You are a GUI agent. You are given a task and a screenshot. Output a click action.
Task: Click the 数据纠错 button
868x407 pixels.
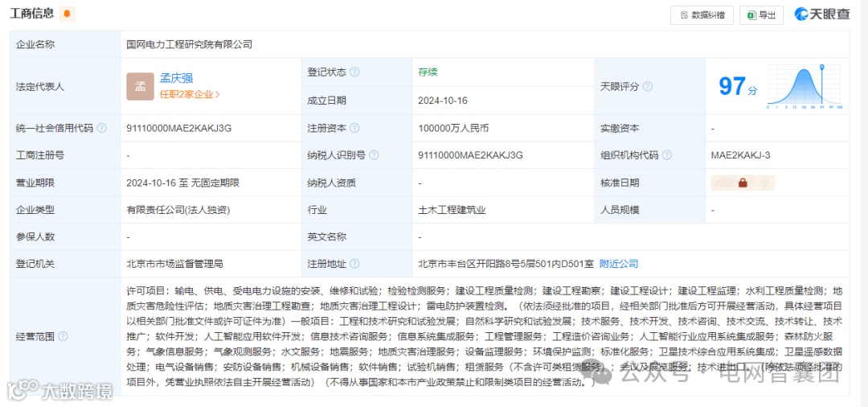coord(702,15)
